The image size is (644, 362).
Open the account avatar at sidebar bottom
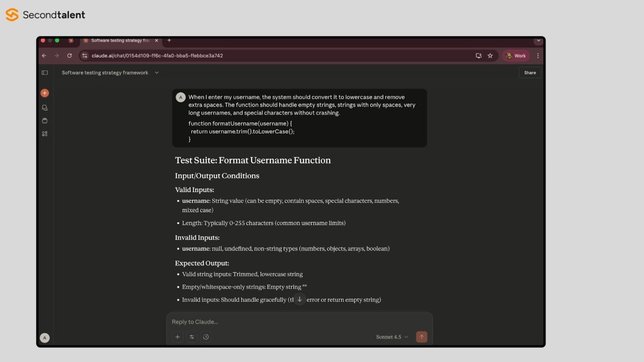click(45, 338)
